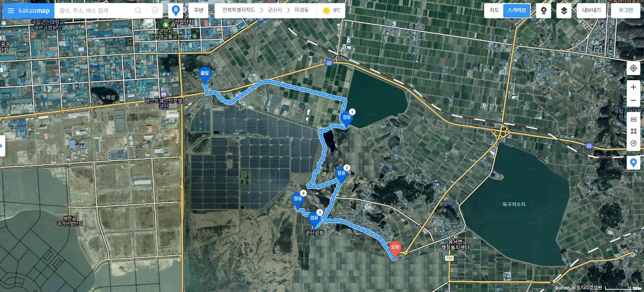The height and width of the screenshot is (292, 644).
Task: Zoom out with the minus button
Action: pos(634,100)
